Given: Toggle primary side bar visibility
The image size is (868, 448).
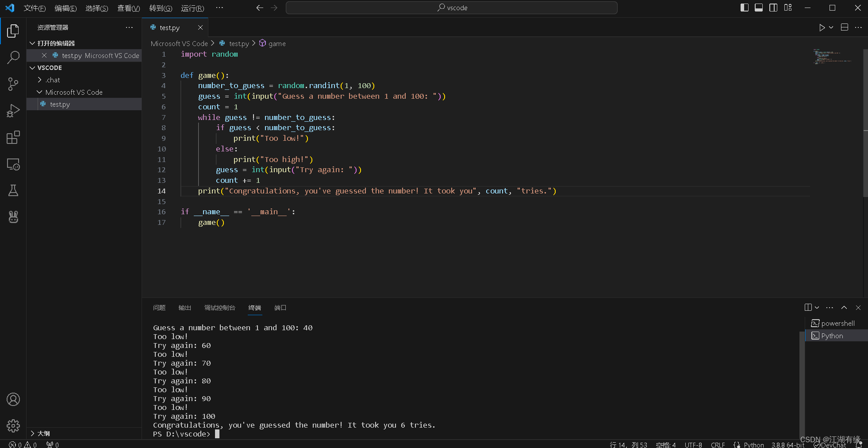Looking at the screenshot, I should click(x=745, y=8).
